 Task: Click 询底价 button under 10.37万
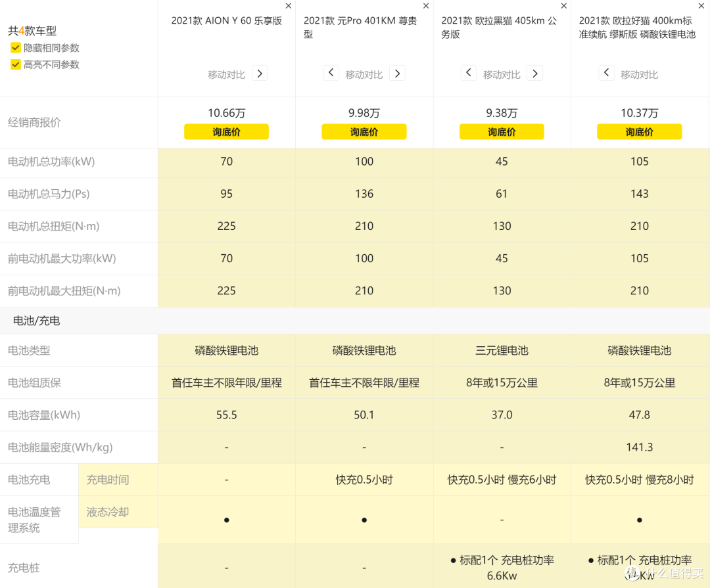[x=640, y=131]
